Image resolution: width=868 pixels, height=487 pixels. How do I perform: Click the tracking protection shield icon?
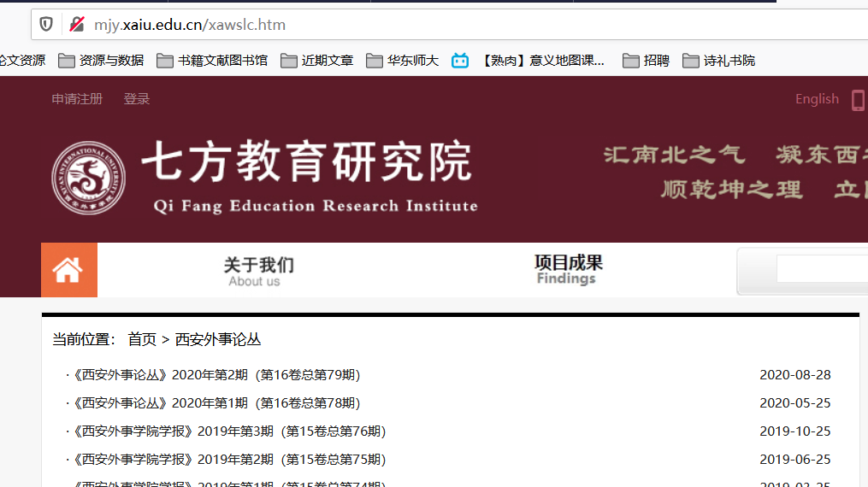click(46, 24)
